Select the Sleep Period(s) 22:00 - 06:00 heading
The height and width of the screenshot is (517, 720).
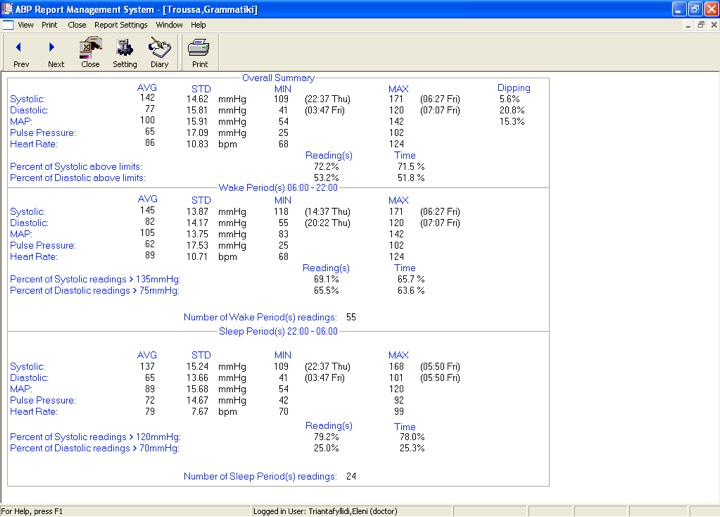point(278,331)
